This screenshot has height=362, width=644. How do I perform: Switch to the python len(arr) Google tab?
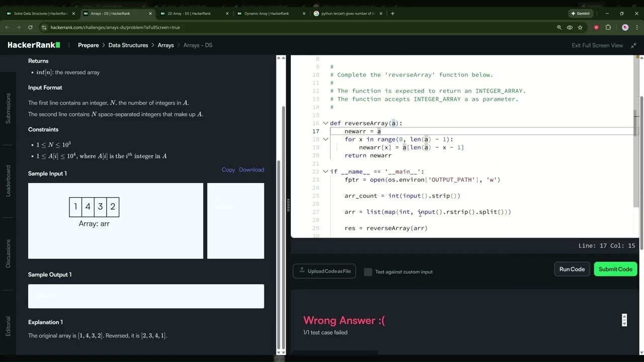point(347,14)
